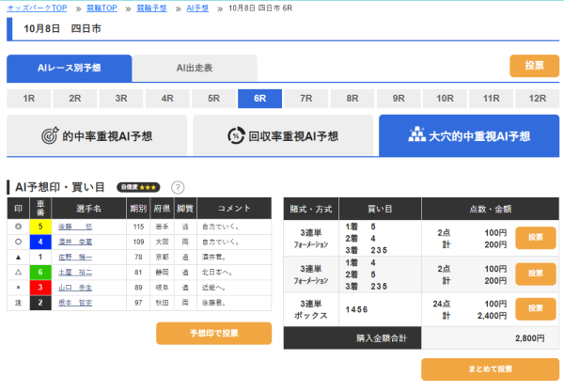Vote on the 5-4-235 formation bet

535,238
